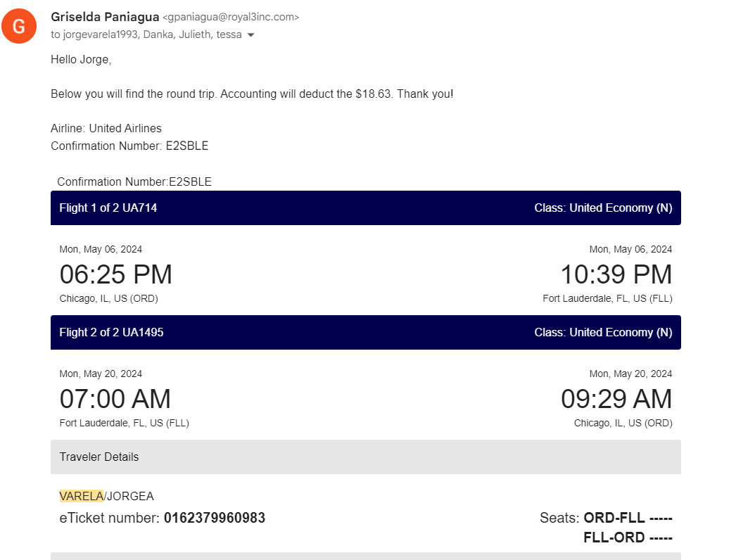
Task: Click the highlighted VARELA name
Action: (x=82, y=496)
